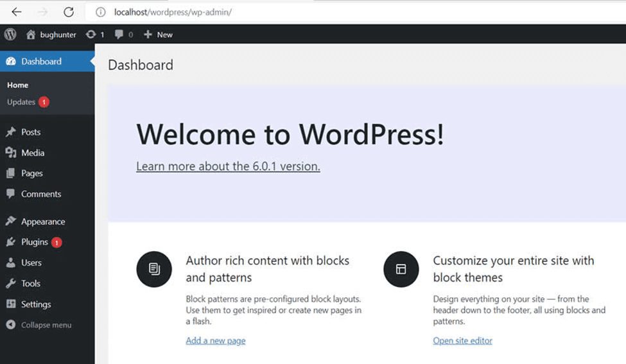Click the Collapse menu arrow icon
The image size is (626, 364).
pyautogui.click(x=11, y=325)
